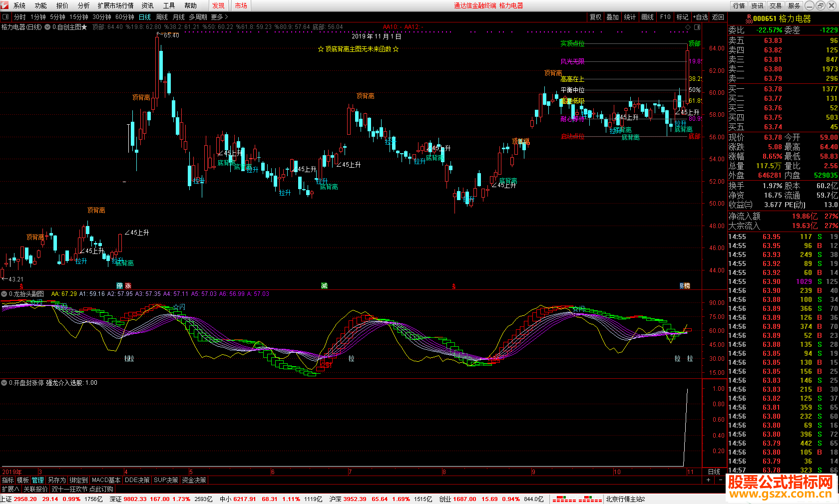Click the R300 margin badge icon
839x504 pixels.
tap(749, 19)
